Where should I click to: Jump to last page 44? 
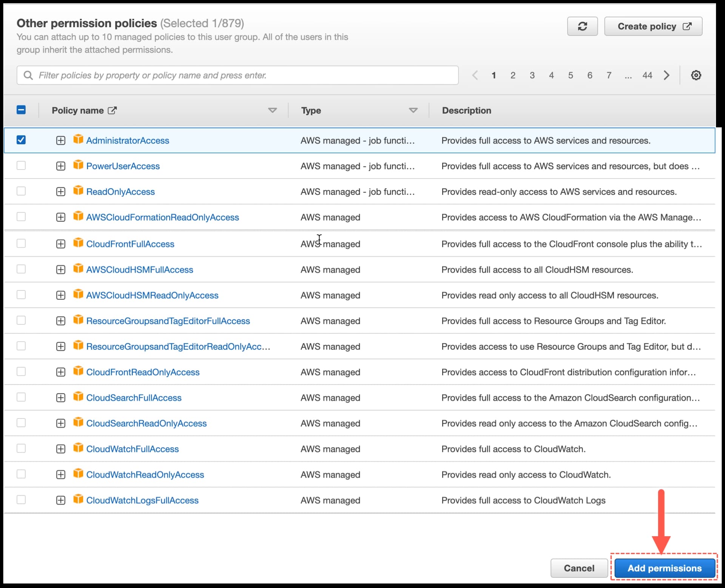click(647, 75)
